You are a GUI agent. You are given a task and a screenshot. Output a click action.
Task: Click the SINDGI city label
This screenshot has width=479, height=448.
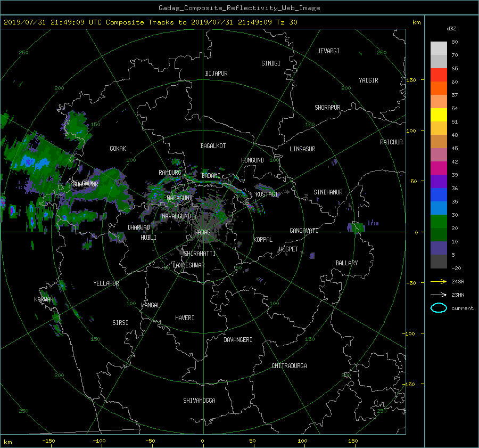pyautogui.click(x=271, y=63)
